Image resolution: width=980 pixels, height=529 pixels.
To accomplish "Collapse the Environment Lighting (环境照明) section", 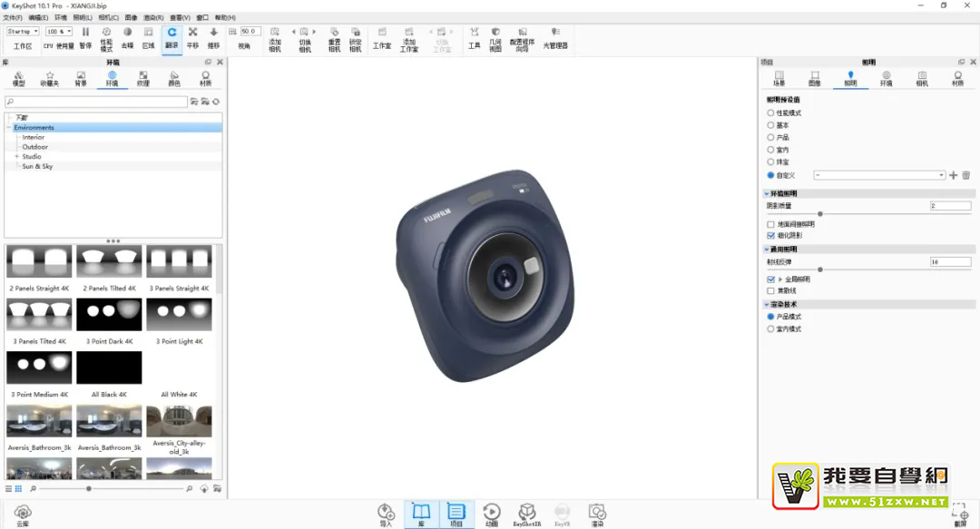I will pyautogui.click(x=766, y=193).
